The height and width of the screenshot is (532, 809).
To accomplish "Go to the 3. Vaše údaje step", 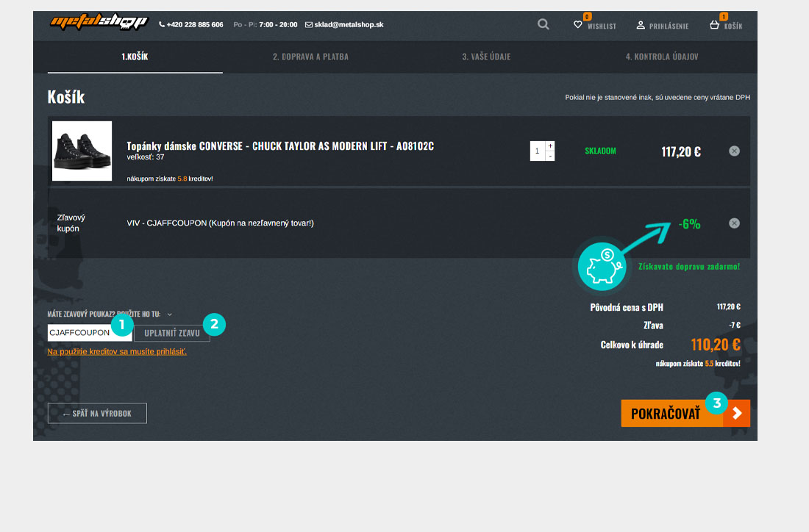I will pyautogui.click(x=486, y=57).
